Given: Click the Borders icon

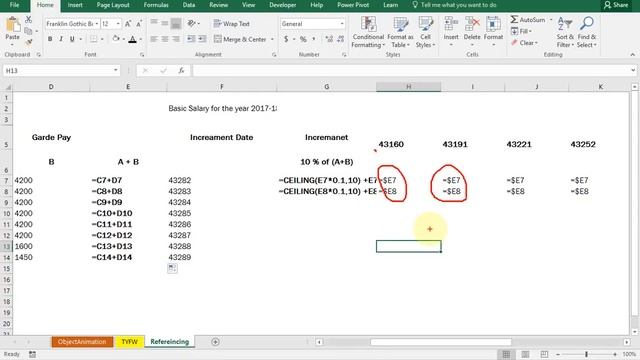Looking at the screenshot, I should 94,39.
